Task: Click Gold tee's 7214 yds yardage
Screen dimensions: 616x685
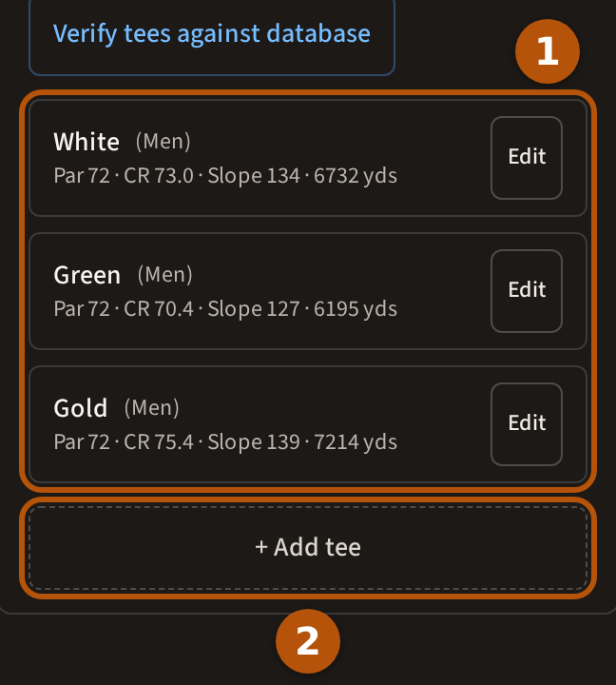Action: pos(356,442)
